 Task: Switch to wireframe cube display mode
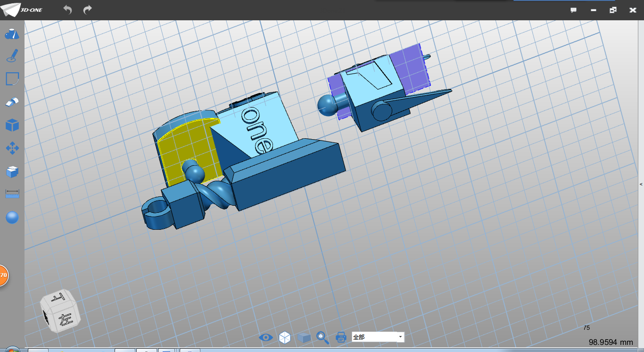pyautogui.click(x=285, y=337)
